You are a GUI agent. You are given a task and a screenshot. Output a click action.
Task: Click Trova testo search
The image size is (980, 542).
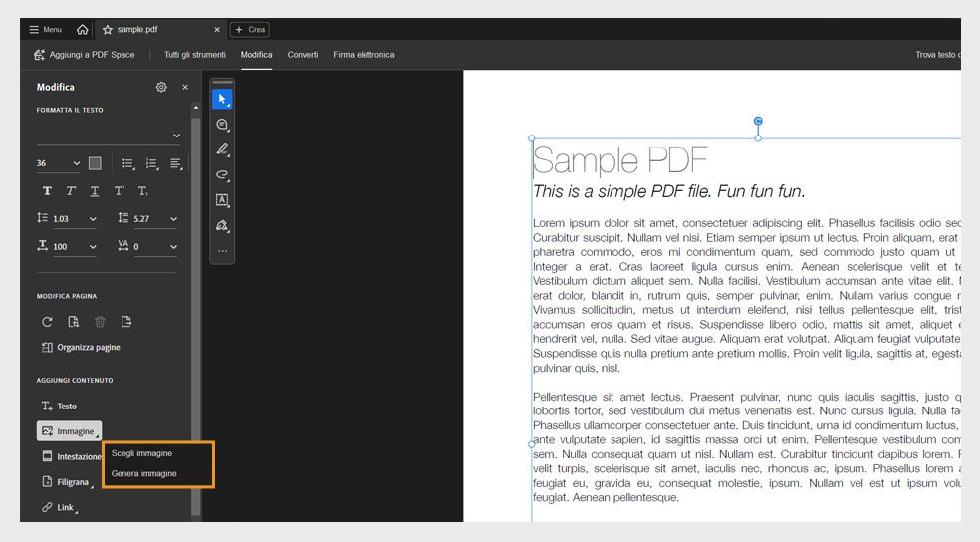[937, 55]
